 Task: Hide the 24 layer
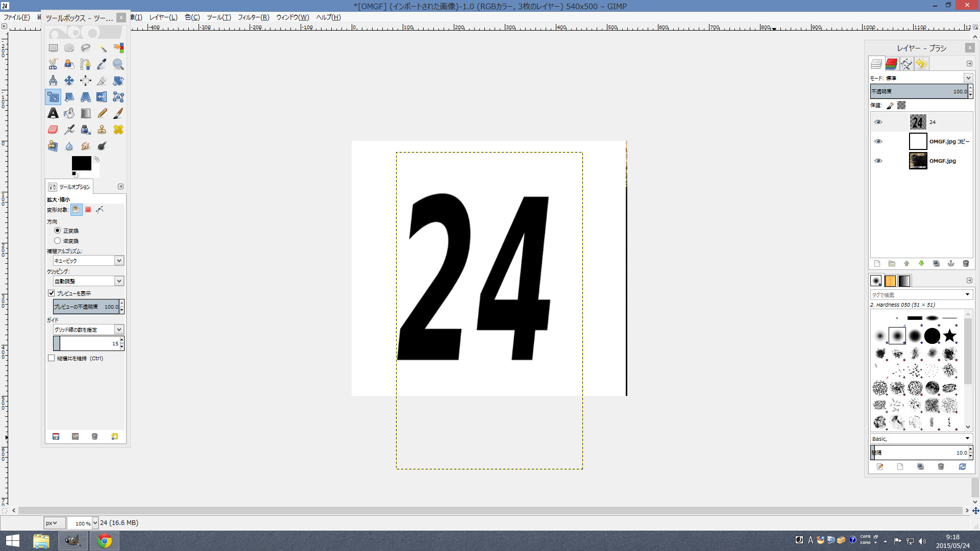click(x=878, y=122)
